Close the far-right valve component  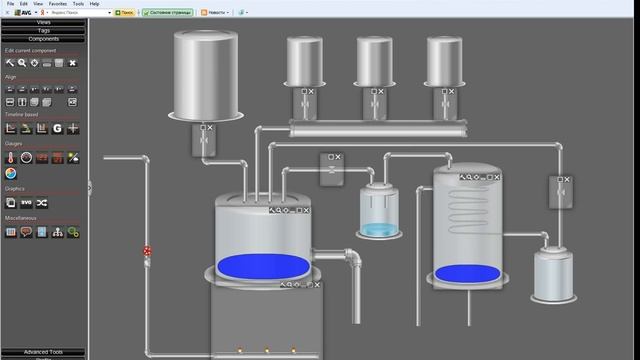pyautogui.click(x=567, y=180)
